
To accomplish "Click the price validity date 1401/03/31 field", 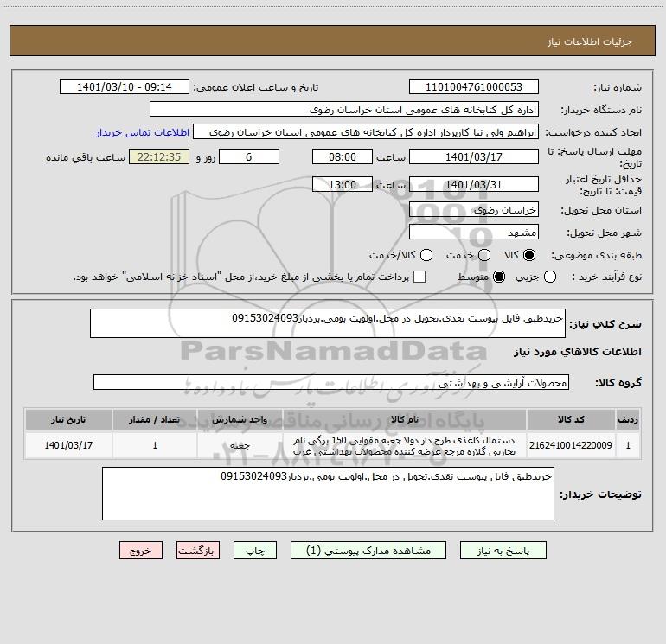I will [x=474, y=185].
